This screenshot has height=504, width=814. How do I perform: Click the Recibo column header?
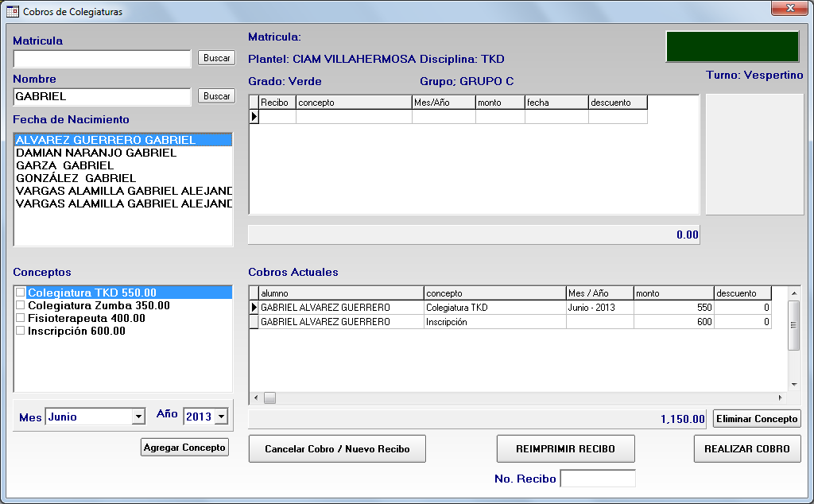(277, 103)
